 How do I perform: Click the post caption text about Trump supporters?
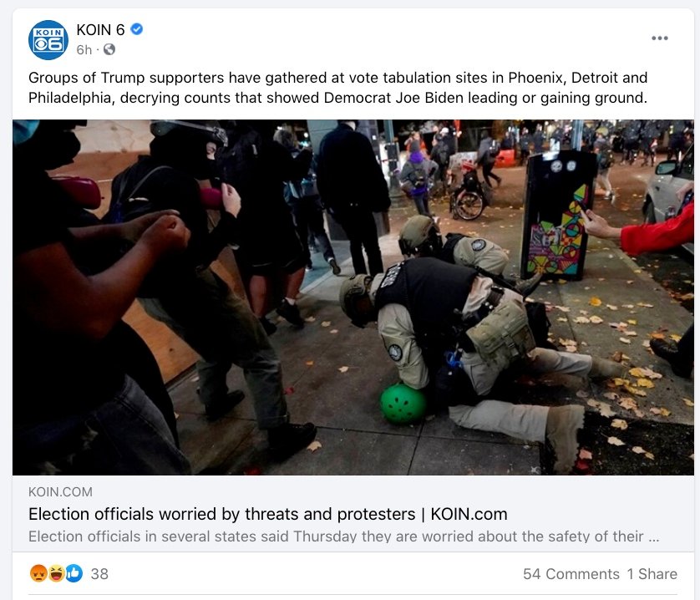pos(338,88)
